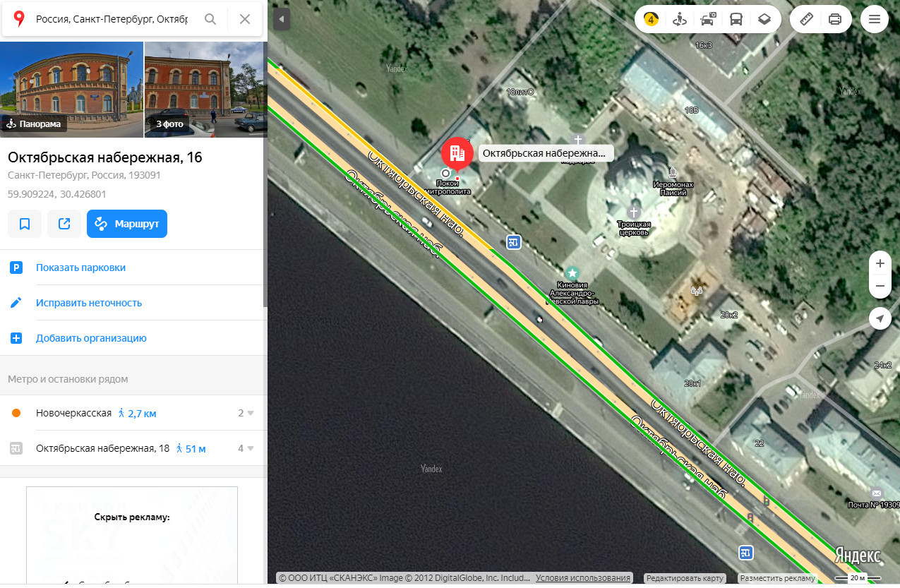Open 'Условия использования' terms link
This screenshot has height=588, width=900.
pyautogui.click(x=583, y=578)
